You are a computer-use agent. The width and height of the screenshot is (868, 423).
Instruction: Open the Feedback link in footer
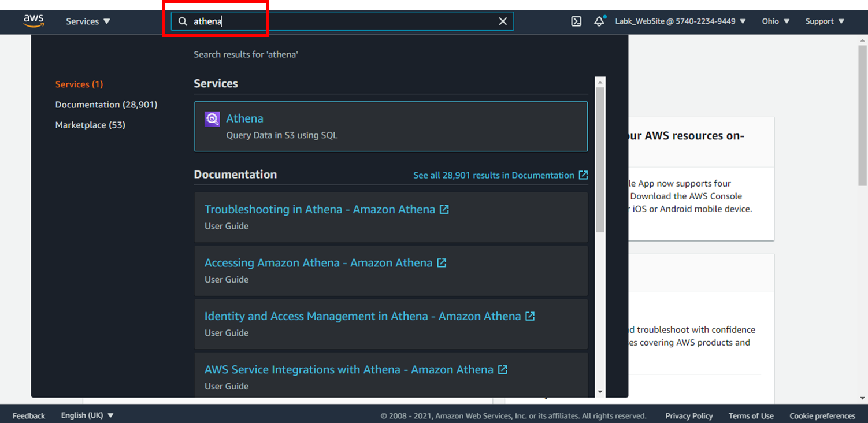(29, 415)
